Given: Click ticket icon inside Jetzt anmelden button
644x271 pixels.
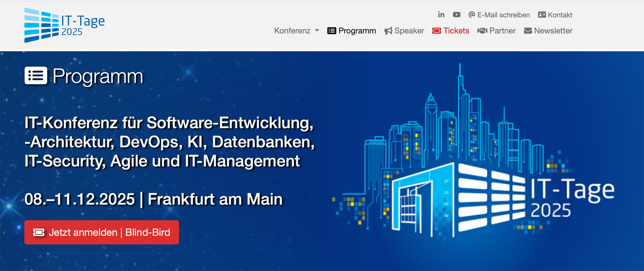Looking at the screenshot, I should (39, 232).
